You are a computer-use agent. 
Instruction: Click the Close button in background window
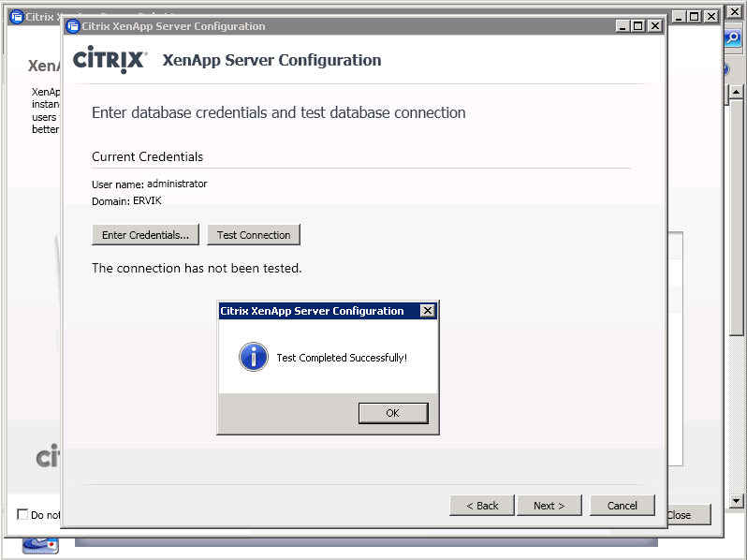tap(689, 515)
